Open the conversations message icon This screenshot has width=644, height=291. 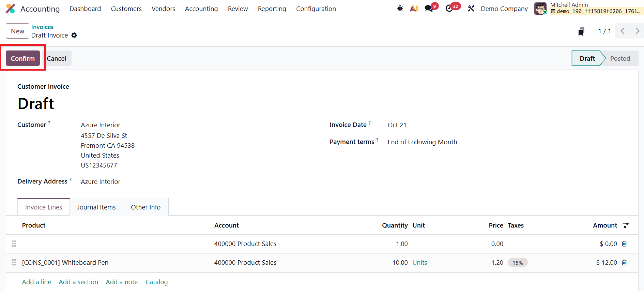click(x=429, y=9)
